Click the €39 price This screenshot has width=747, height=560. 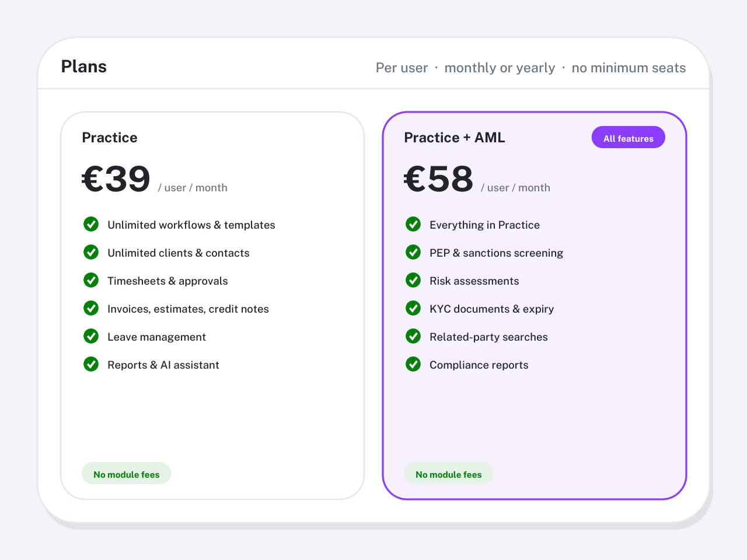(x=116, y=178)
